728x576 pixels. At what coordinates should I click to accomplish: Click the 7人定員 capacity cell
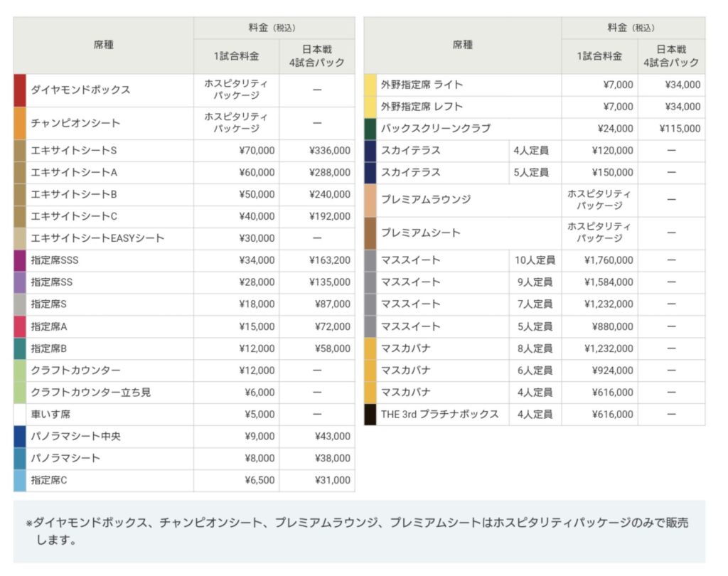tap(535, 304)
